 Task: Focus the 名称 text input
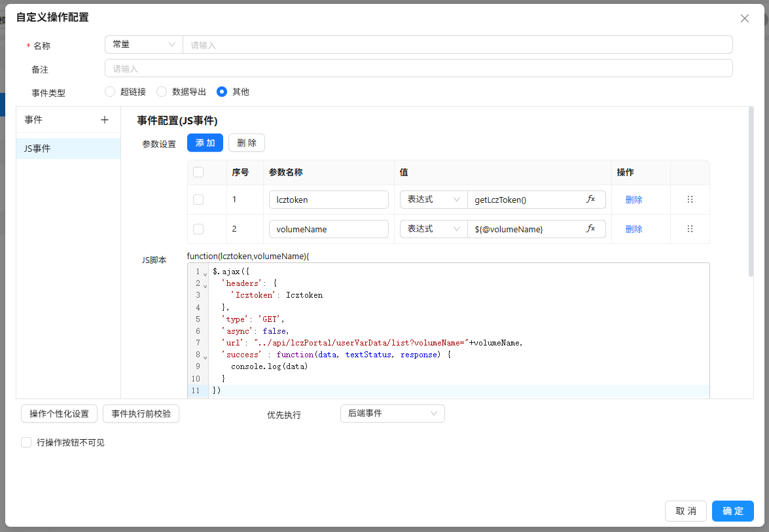(x=457, y=44)
